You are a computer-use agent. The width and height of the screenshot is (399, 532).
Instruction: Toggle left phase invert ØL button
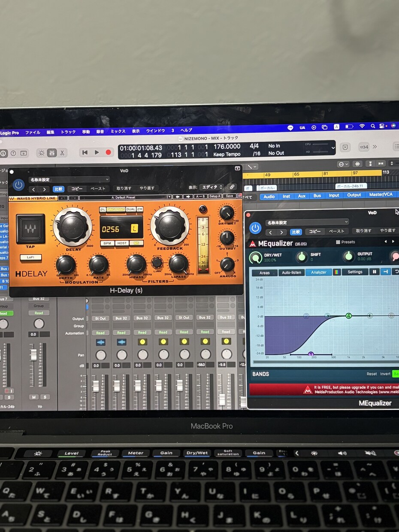coord(103,209)
